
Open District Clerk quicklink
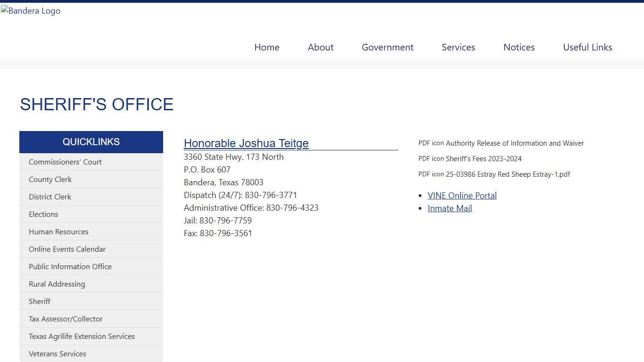50,197
